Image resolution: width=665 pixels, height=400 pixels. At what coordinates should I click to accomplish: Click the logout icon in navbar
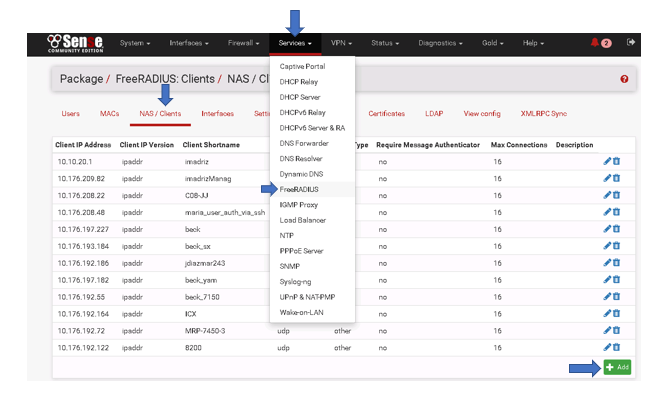(630, 43)
